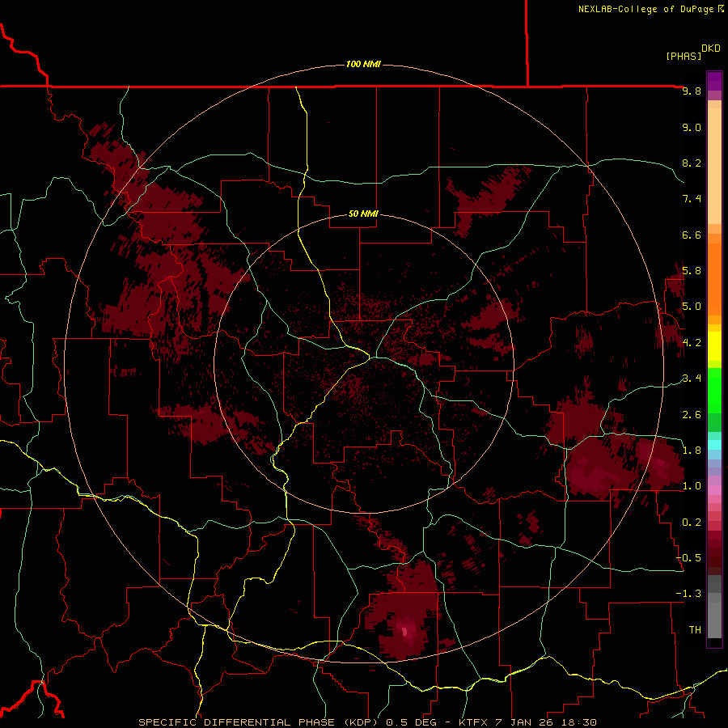The width and height of the screenshot is (728, 728).
Task: Click the 1.0 value on the scale
Action: click(x=692, y=486)
